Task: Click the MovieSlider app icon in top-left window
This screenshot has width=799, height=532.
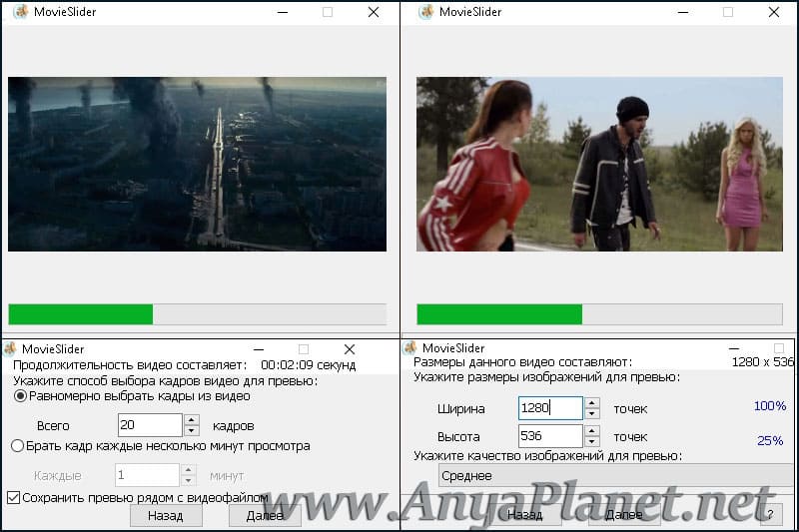Action: tap(20, 12)
